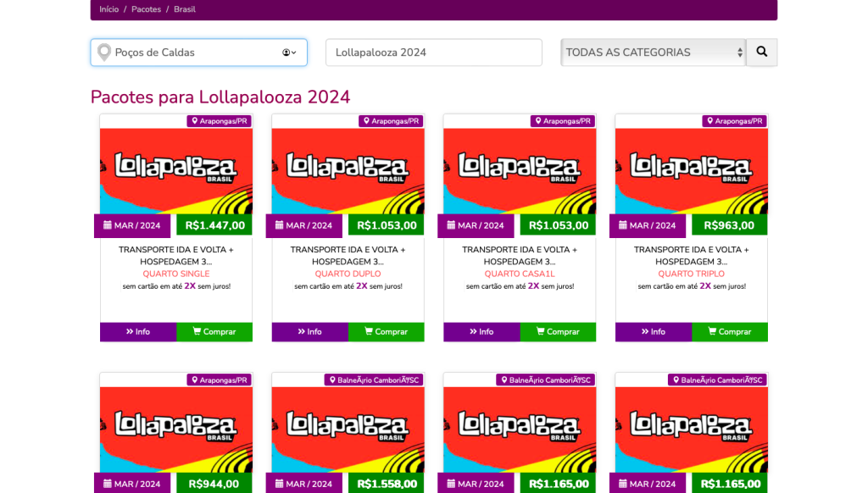Click Info for the Quarto Single package
Screen dimensions: 868x493
tap(138, 332)
